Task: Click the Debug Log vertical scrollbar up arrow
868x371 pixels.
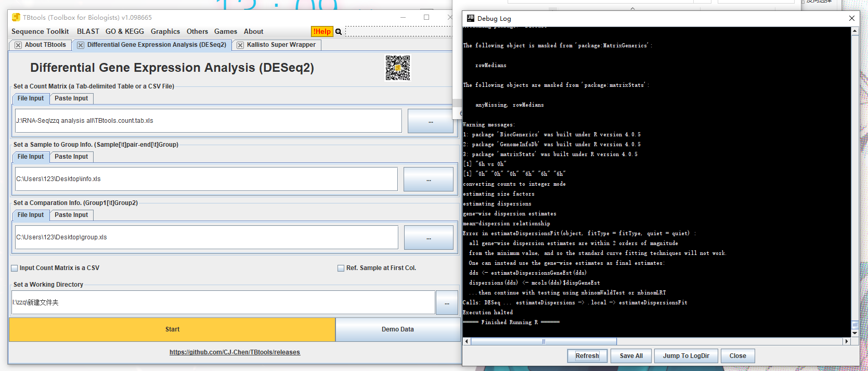Action: pos(854,31)
